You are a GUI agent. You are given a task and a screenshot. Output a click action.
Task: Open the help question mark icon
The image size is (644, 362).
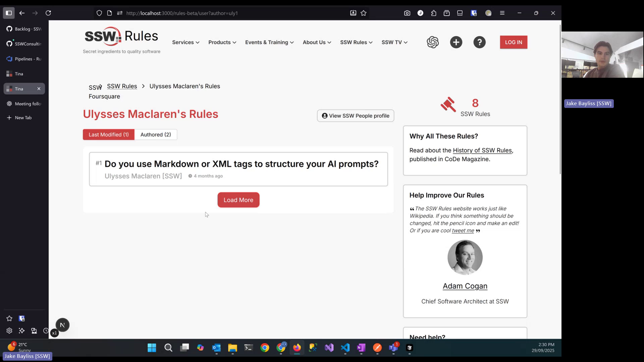(x=479, y=42)
